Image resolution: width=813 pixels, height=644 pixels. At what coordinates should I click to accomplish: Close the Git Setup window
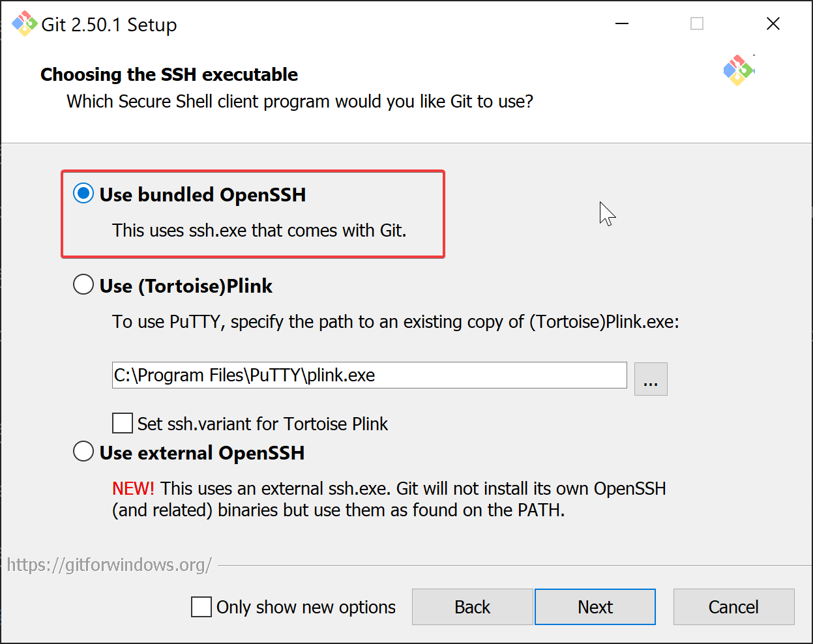(x=773, y=24)
